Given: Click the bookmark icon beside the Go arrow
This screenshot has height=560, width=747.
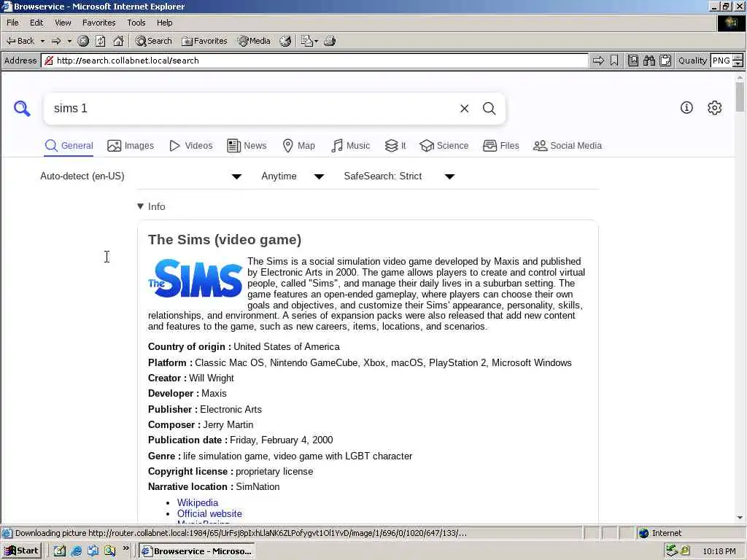Looking at the screenshot, I should (614, 61).
